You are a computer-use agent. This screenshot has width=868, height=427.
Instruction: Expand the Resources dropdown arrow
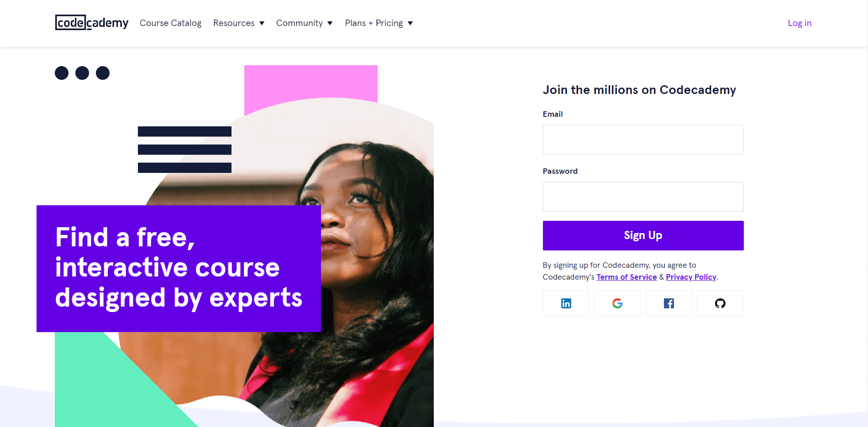[x=262, y=23]
